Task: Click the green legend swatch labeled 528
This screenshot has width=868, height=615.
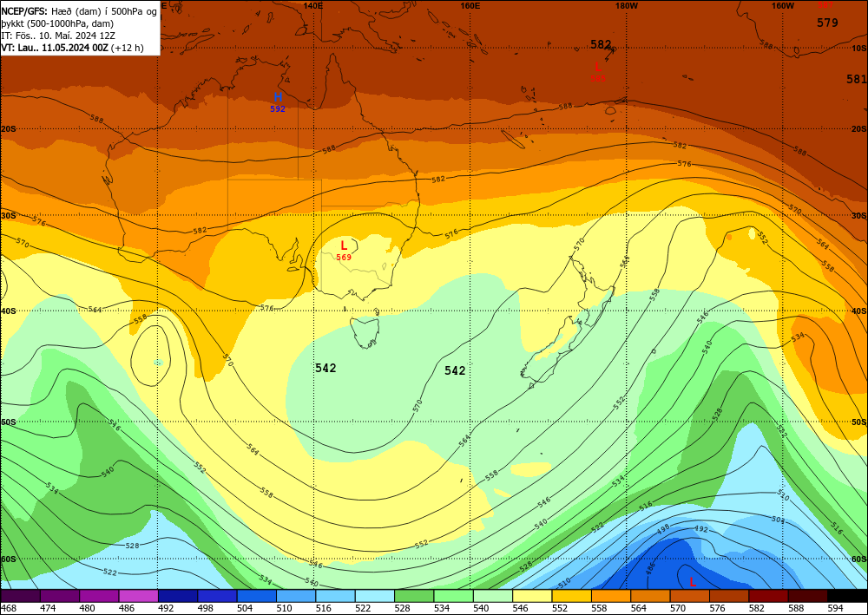Action: coord(413,596)
